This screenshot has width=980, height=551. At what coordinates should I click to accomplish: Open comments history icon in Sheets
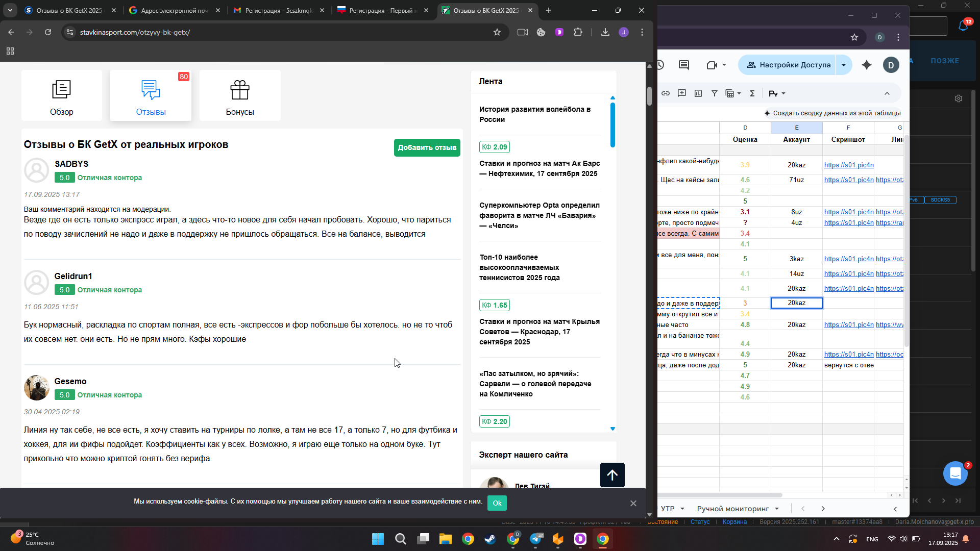point(684,65)
